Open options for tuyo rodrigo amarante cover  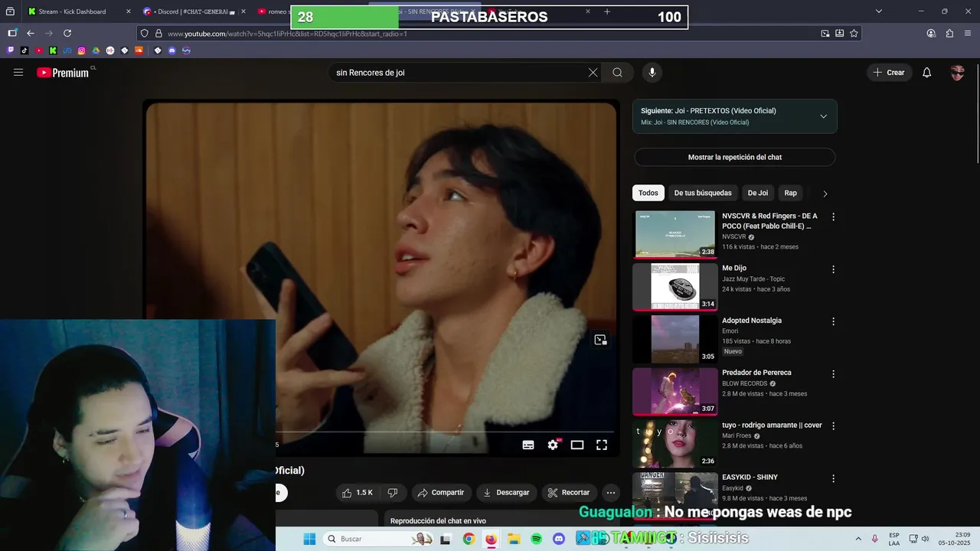click(x=834, y=426)
